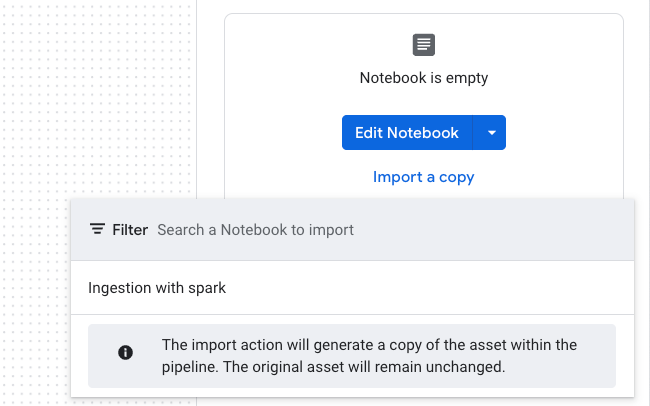Click the Filter lines icon
The width and height of the screenshot is (650, 406).
tap(97, 230)
